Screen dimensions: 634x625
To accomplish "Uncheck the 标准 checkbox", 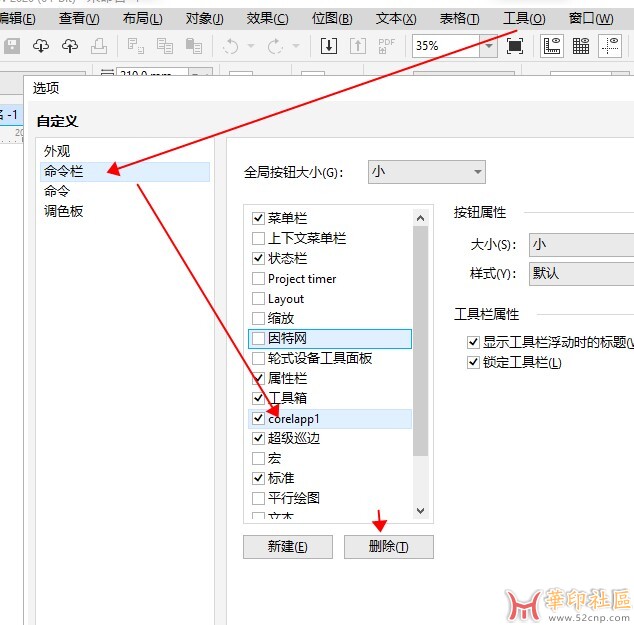I will (258, 478).
